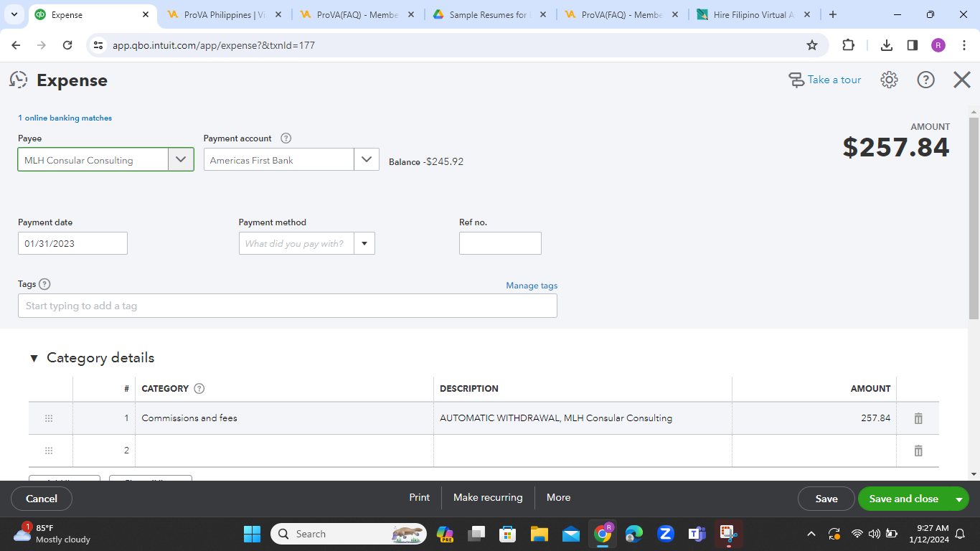980x551 pixels.
Task: Close the Expense form with X icon
Action: coord(962,80)
